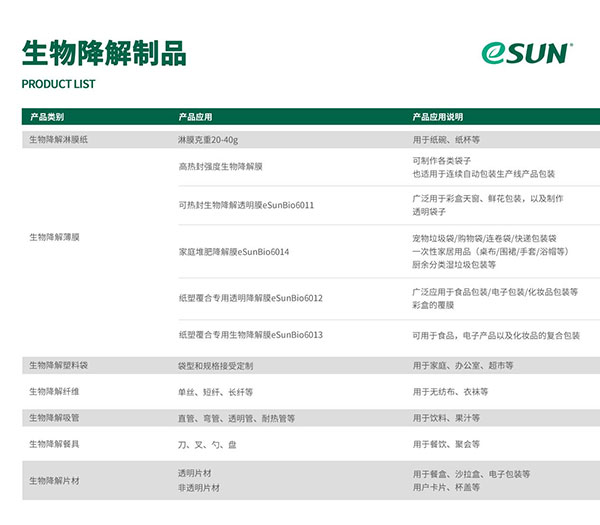Click 用于饮料、果汁等 cell
The image size is (600, 525).
(x=446, y=418)
